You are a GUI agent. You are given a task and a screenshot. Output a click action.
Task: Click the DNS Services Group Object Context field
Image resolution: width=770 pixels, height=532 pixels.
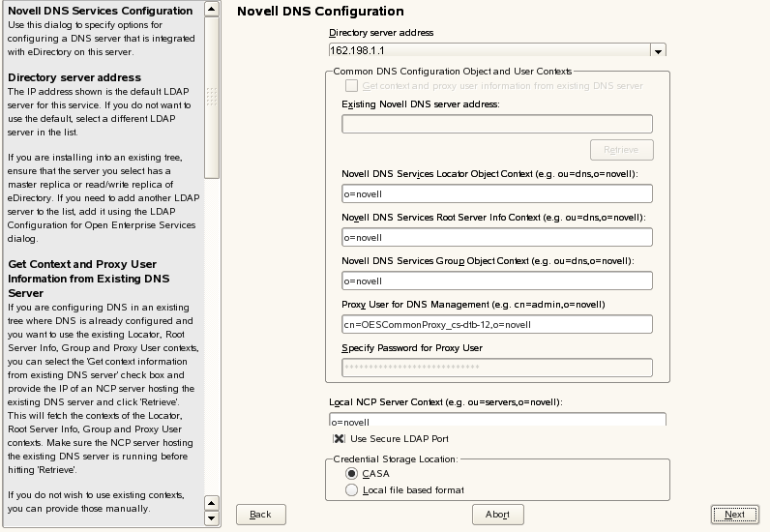pyautogui.click(x=497, y=281)
